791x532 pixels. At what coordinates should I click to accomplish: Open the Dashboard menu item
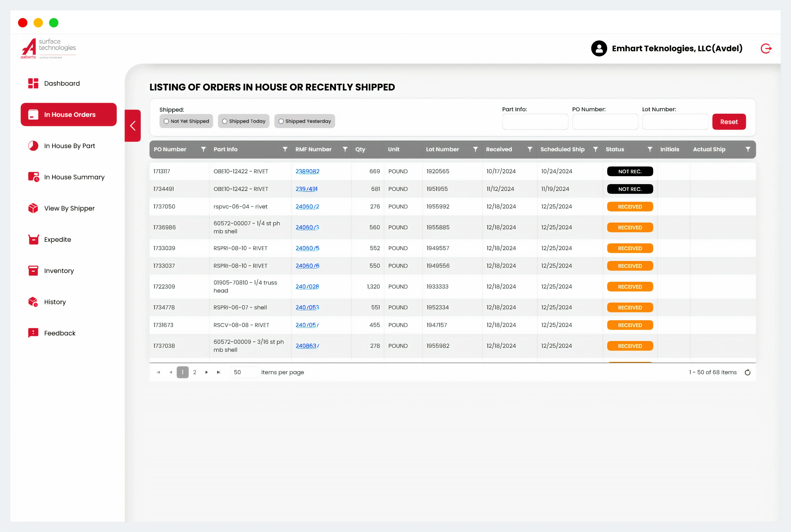pos(62,83)
